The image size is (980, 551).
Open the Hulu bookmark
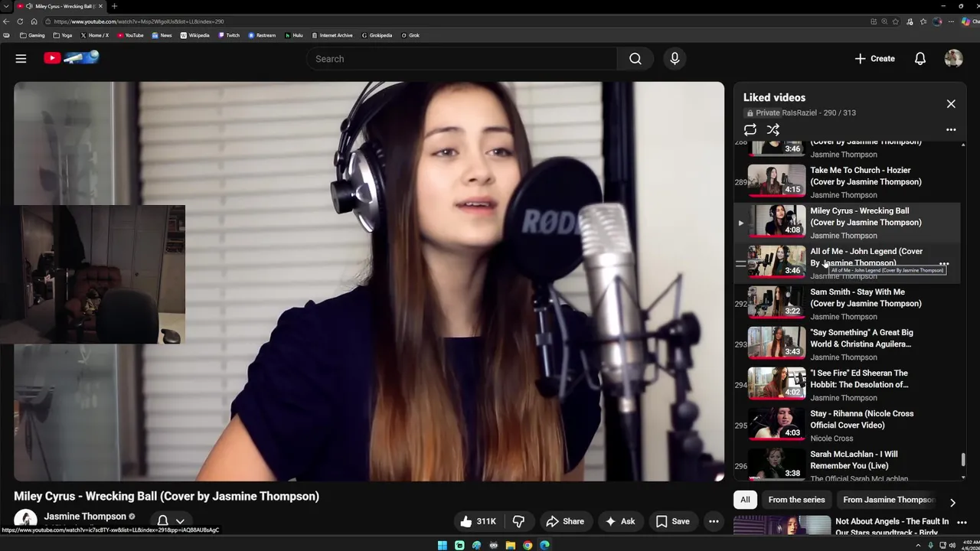[294, 35]
